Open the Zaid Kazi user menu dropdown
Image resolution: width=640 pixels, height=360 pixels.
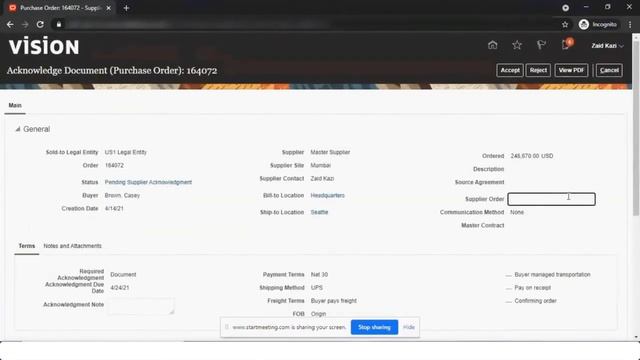point(607,46)
